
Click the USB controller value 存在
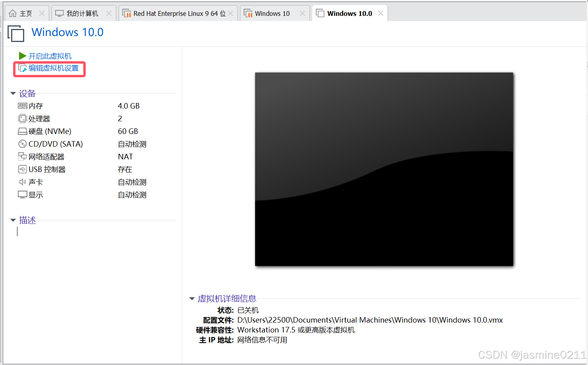click(125, 169)
